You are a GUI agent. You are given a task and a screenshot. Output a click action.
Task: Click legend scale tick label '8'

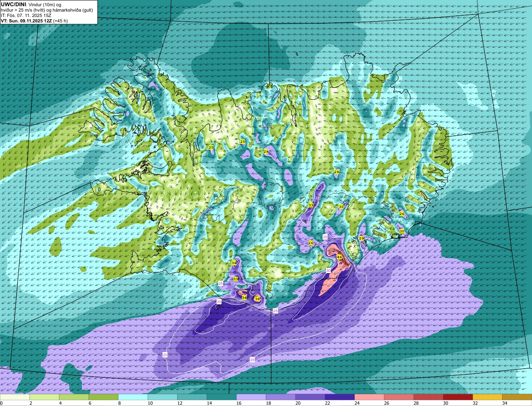(119, 403)
